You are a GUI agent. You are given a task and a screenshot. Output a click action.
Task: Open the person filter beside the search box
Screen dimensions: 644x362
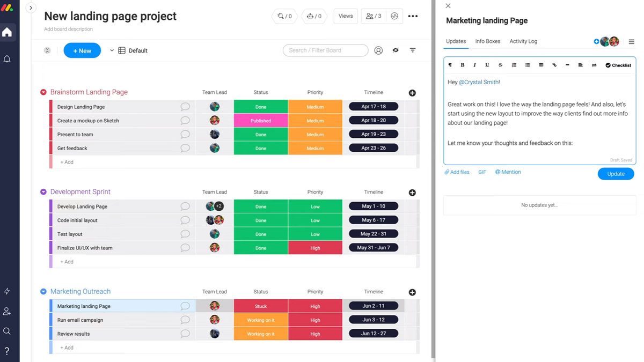tap(378, 50)
